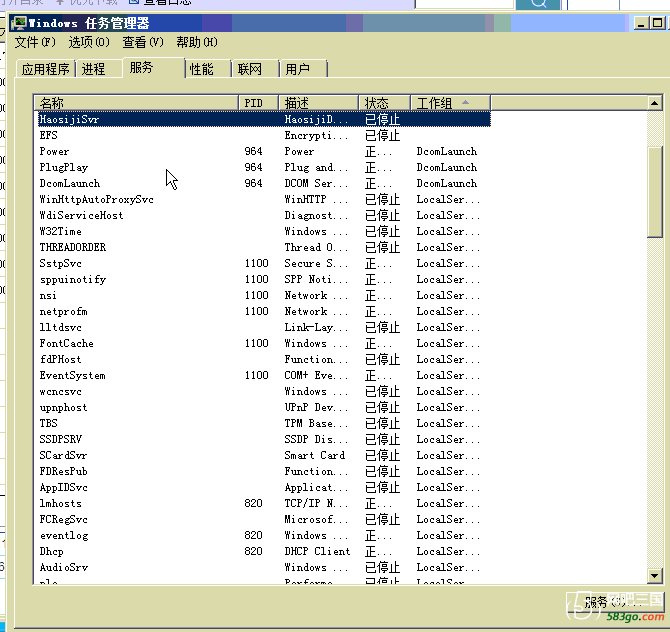Viewport: 670px width, 632px height.
Task: Select the DcomLaunch service name
Action: [70, 183]
